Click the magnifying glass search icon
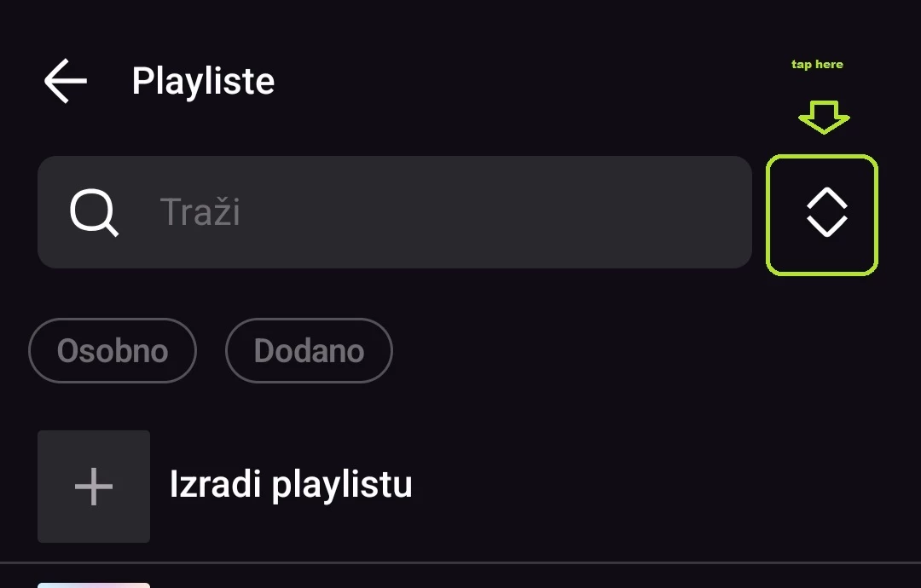The width and height of the screenshot is (921, 588). [94, 211]
